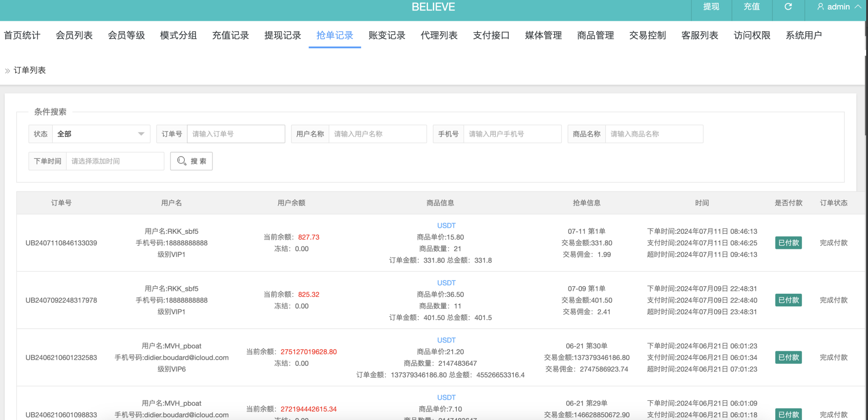Click the magnifier 搜索 button
The image size is (868, 420).
191,161
